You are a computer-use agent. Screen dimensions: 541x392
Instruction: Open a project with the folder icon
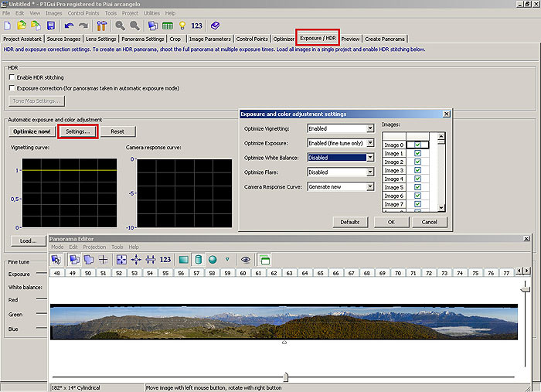coord(22,26)
